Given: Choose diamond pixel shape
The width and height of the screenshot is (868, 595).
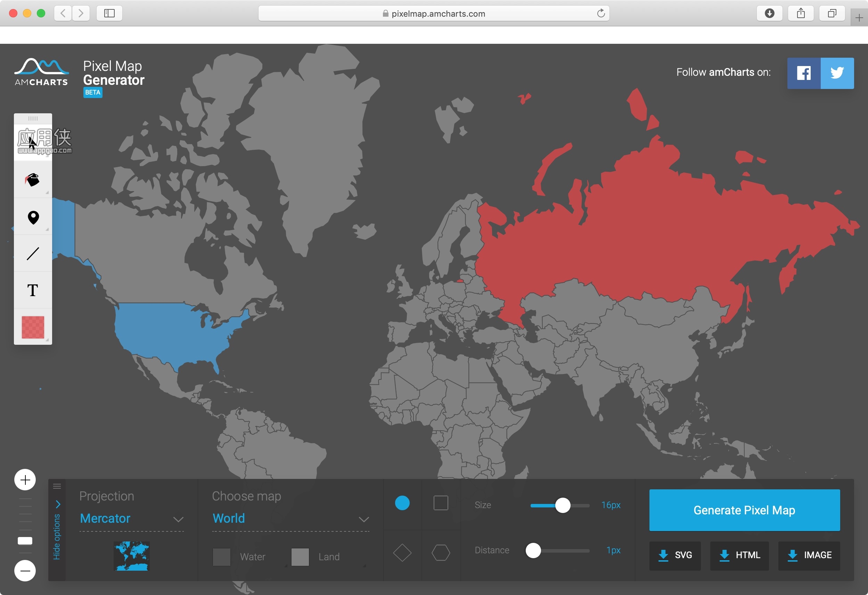Looking at the screenshot, I should (x=402, y=552).
